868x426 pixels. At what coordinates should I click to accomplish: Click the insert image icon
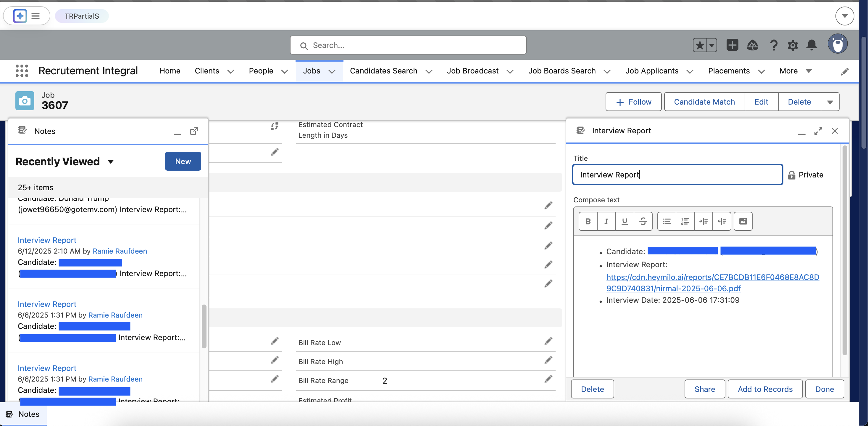click(743, 221)
